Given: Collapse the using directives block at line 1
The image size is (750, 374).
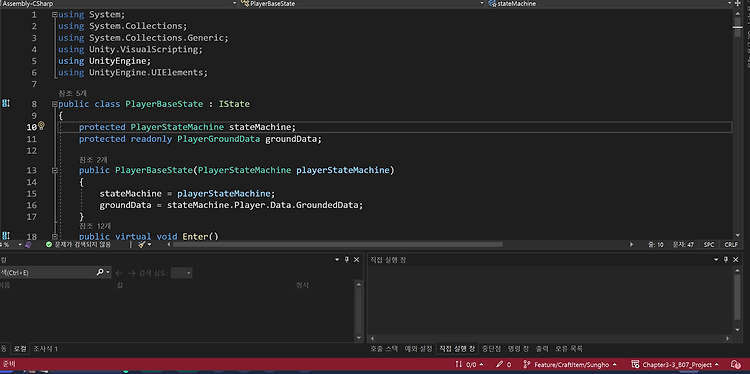Looking at the screenshot, I should pos(55,14).
